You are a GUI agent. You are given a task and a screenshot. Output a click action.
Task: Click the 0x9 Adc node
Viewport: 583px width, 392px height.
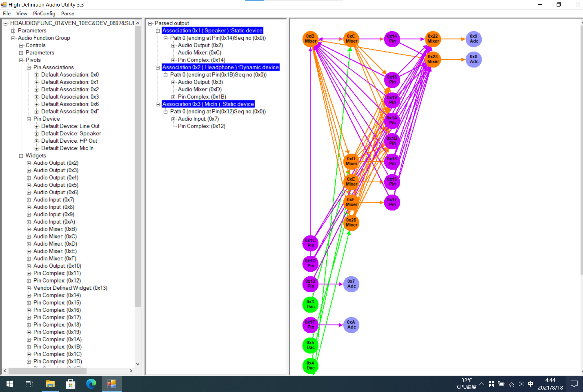[474, 39]
